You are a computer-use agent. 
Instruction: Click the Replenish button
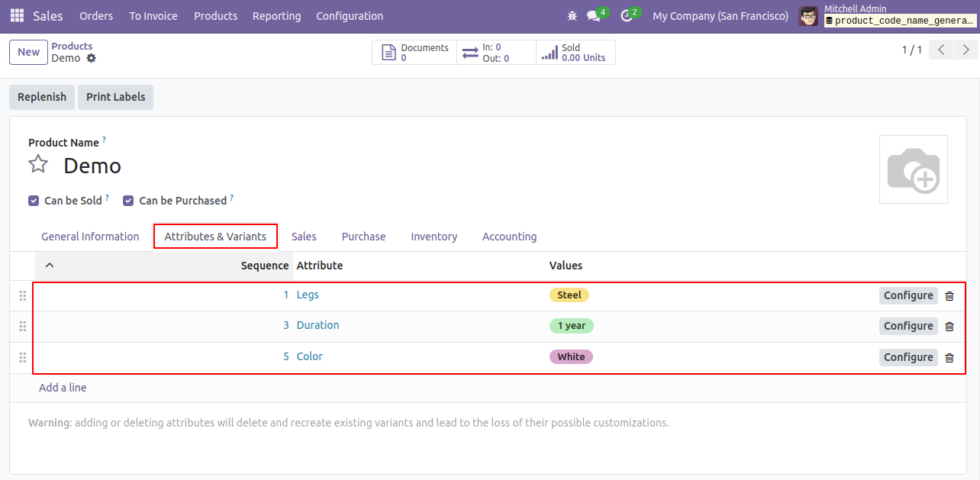[x=42, y=97]
